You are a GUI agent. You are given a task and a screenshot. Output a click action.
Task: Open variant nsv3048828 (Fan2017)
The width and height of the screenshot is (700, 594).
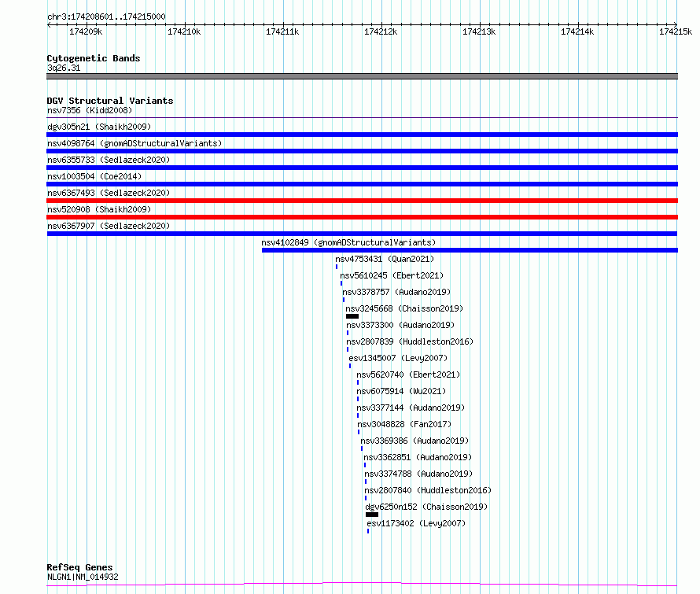404,424
